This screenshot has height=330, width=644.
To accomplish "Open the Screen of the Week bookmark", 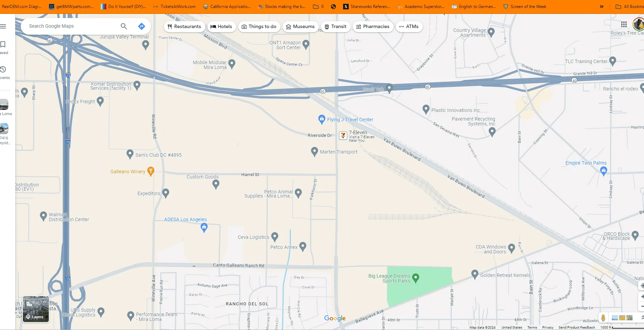I will point(525,7).
